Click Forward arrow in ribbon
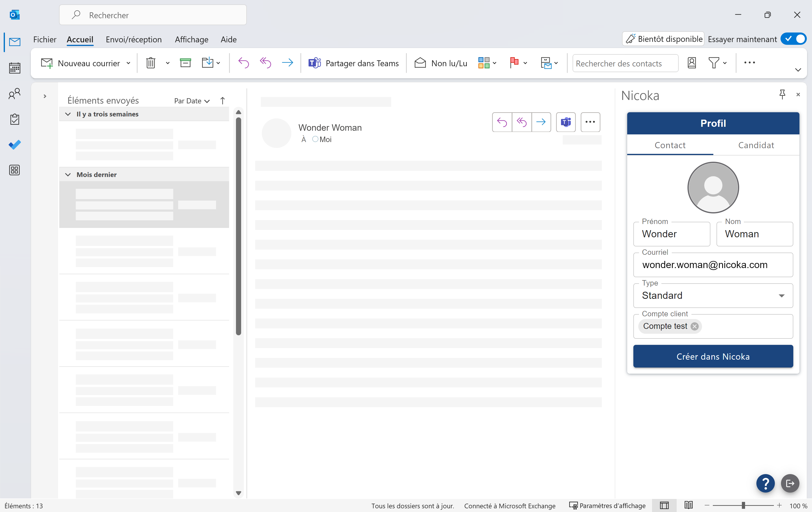Image resolution: width=812 pixels, height=512 pixels. [287, 63]
